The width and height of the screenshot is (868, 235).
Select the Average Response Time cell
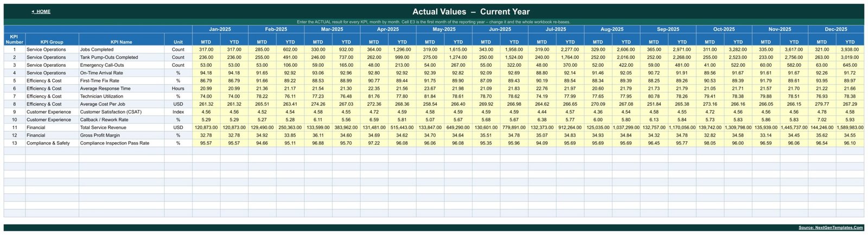tap(122, 88)
